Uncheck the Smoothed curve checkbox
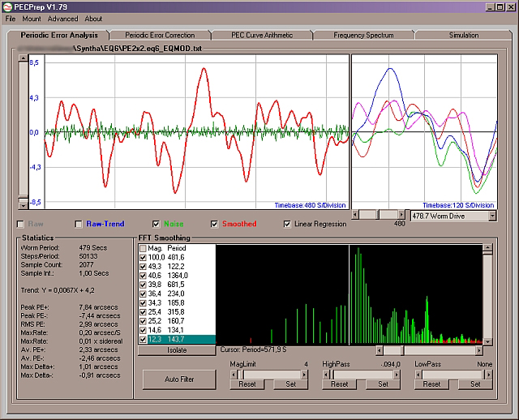This screenshot has width=519, height=420. click(x=214, y=224)
